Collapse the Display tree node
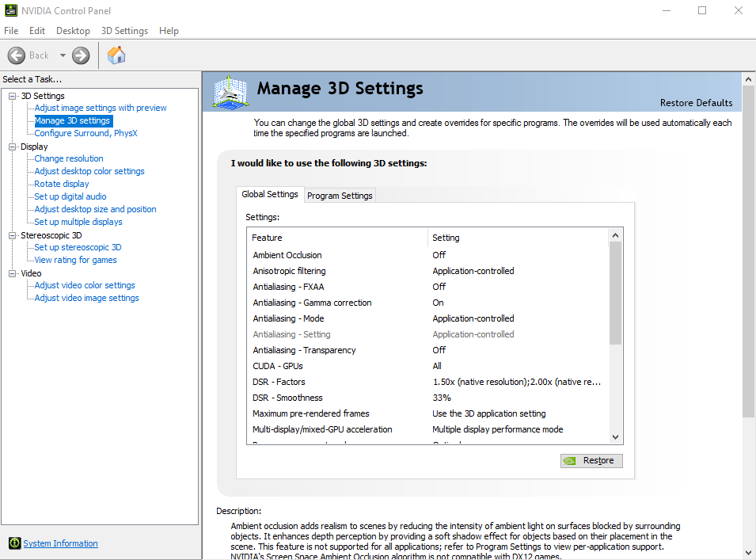 point(13,147)
